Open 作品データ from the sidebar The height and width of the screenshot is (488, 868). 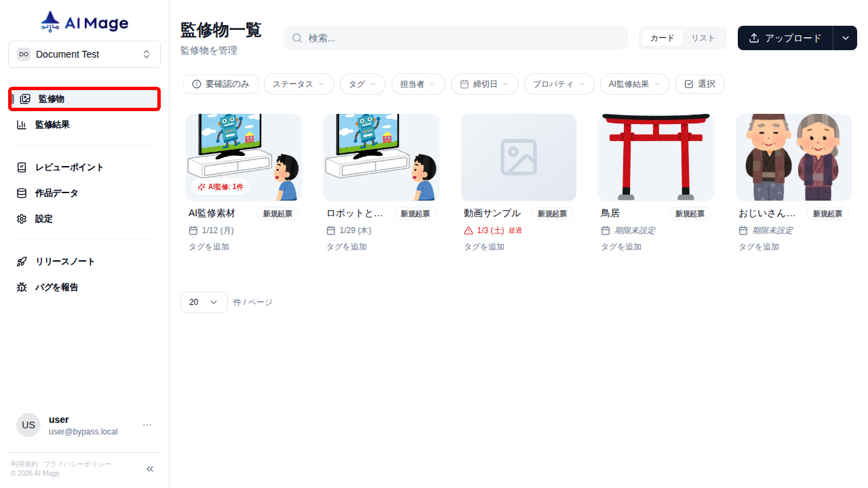pos(58,192)
